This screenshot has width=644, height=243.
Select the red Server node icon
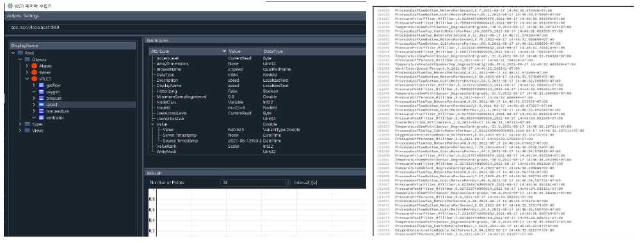35,72
